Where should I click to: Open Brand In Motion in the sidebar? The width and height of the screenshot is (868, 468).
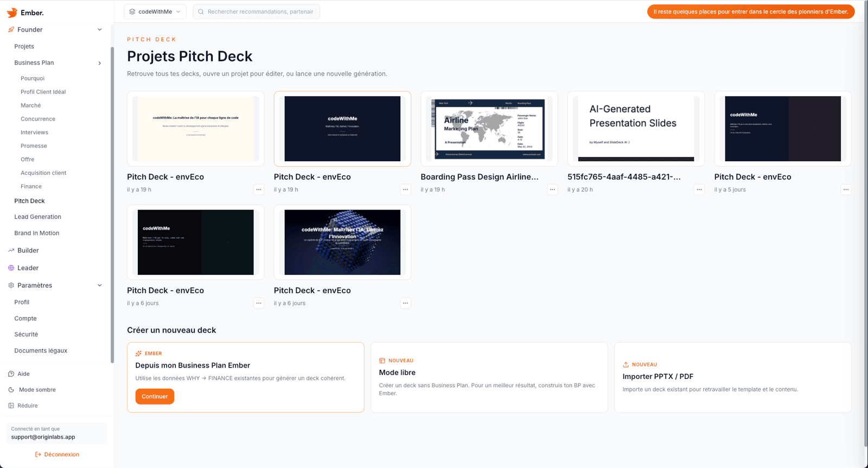[x=36, y=233]
